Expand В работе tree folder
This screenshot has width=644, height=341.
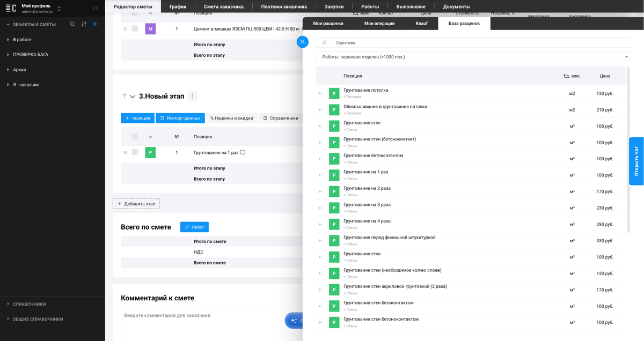pyautogui.click(x=8, y=40)
